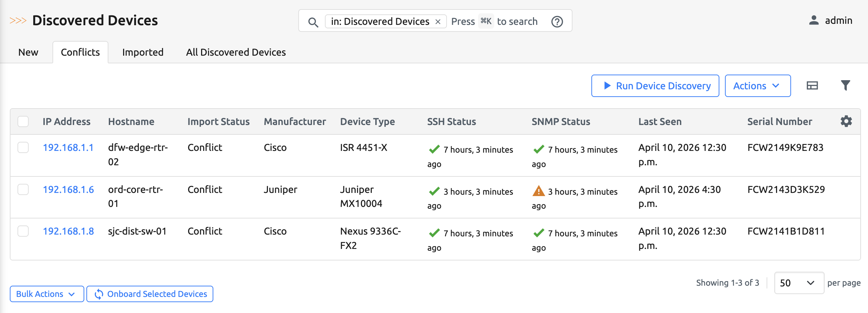This screenshot has height=313, width=868.
Task: Click the navigation expand arrows icon
Action: point(18,21)
